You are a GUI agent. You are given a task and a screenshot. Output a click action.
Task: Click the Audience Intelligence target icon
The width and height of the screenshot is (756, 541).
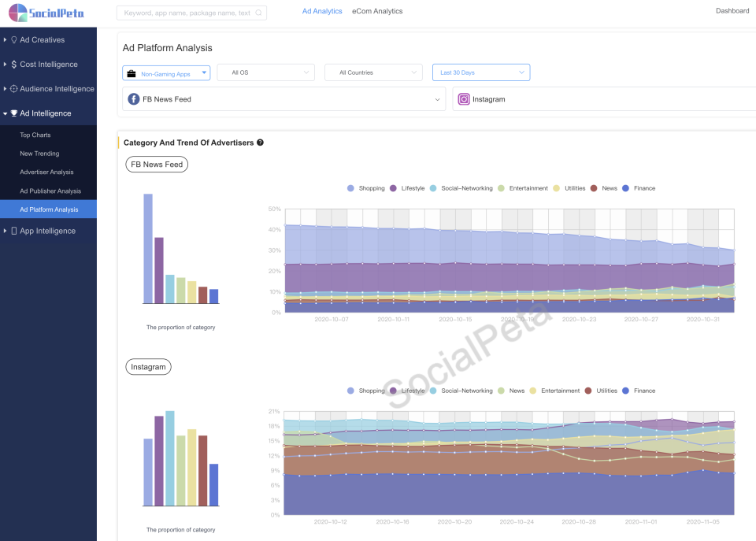point(14,89)
